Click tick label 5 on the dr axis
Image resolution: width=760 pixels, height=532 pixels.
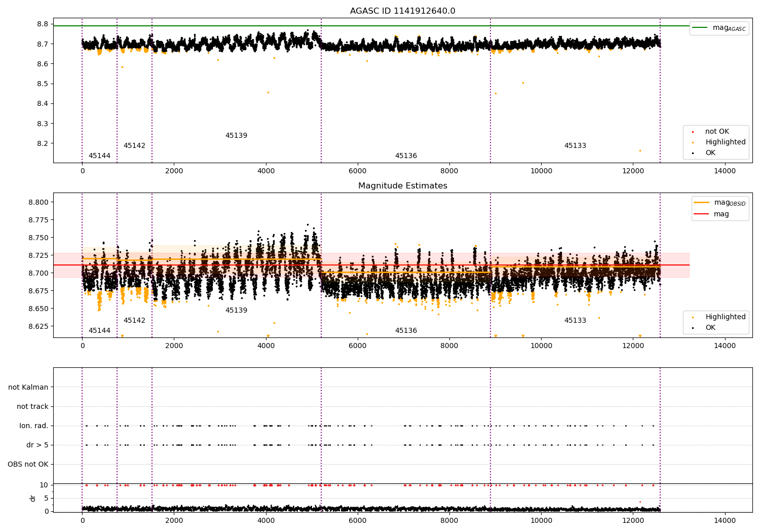coord(46,499)
